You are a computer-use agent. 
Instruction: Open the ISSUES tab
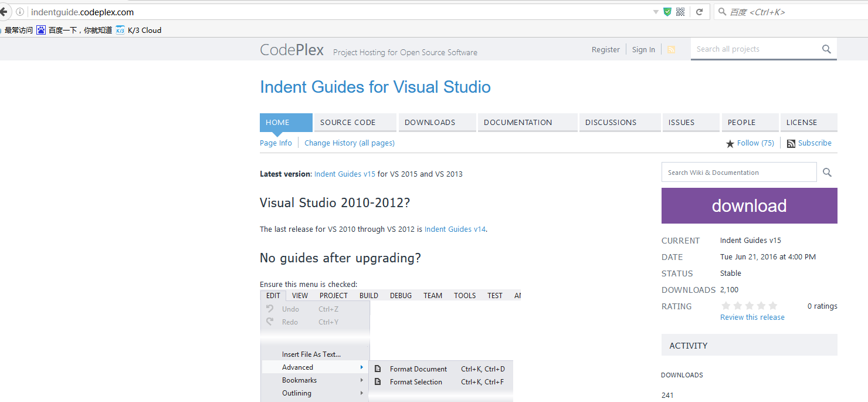pyautogui.click(x=691, y=122)
